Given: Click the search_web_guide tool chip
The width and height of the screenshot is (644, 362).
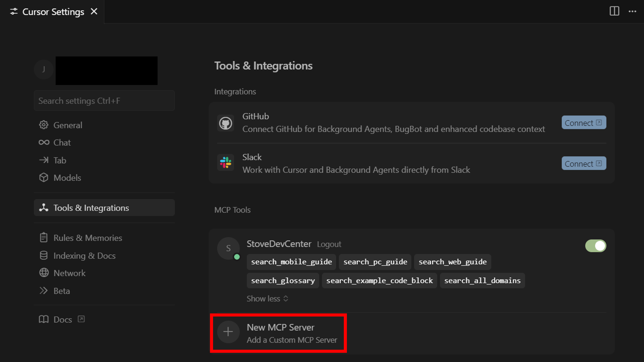Looking at the screenshot, I should (452, 262).
